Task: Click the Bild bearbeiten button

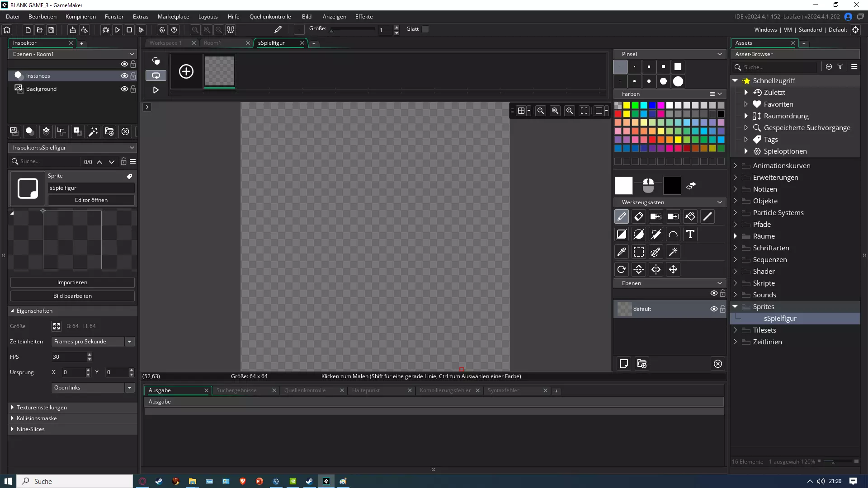Action: coord(72,296)
